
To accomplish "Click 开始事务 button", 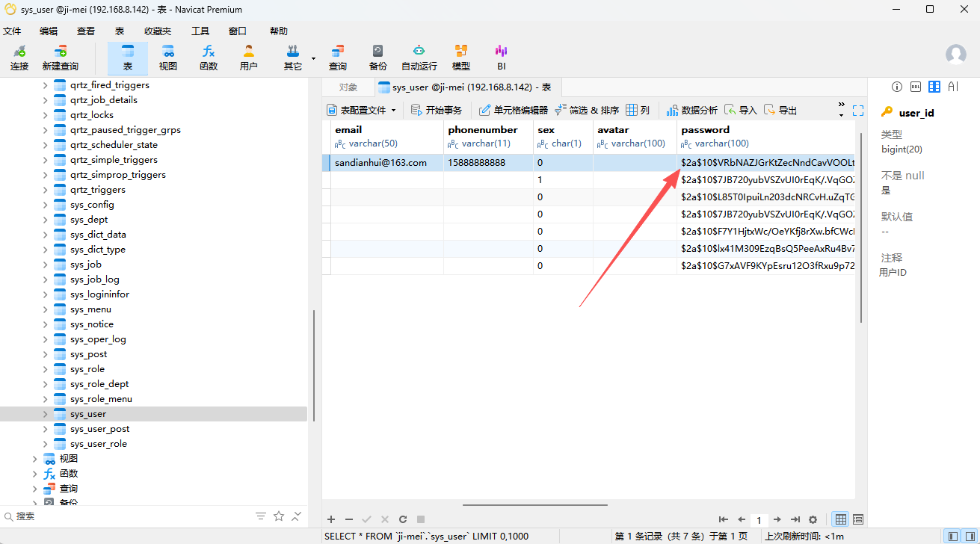I will click(x=437, y=110).
